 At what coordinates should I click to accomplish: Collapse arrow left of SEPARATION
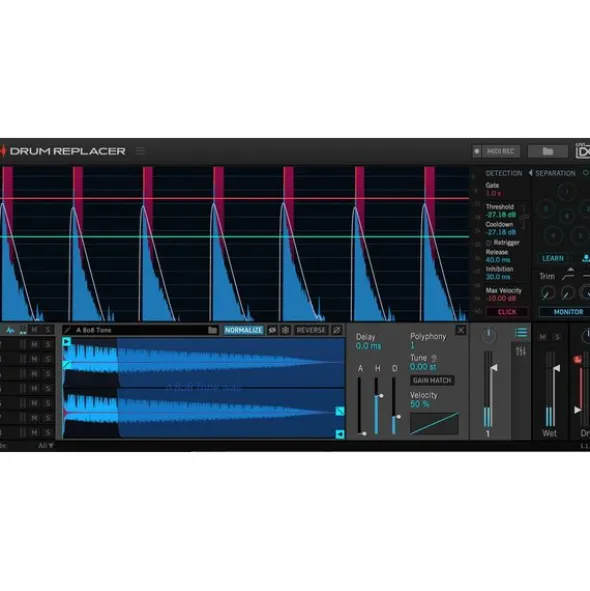point(530,173)
